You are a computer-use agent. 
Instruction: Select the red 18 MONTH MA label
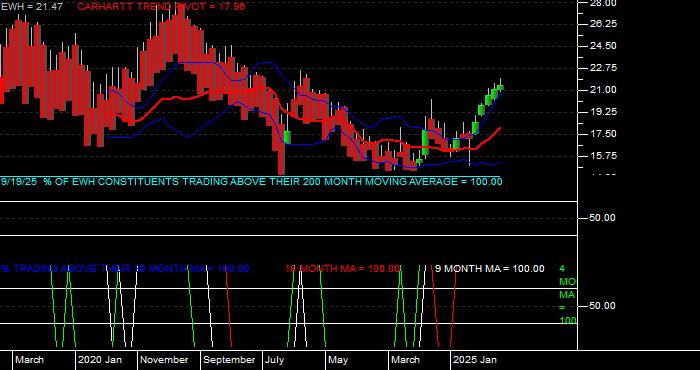click(x=342, y=269)
